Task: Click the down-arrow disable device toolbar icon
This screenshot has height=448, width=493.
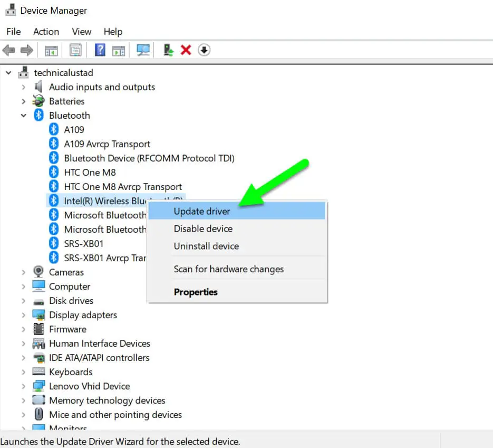Action: tap(204, 50)
